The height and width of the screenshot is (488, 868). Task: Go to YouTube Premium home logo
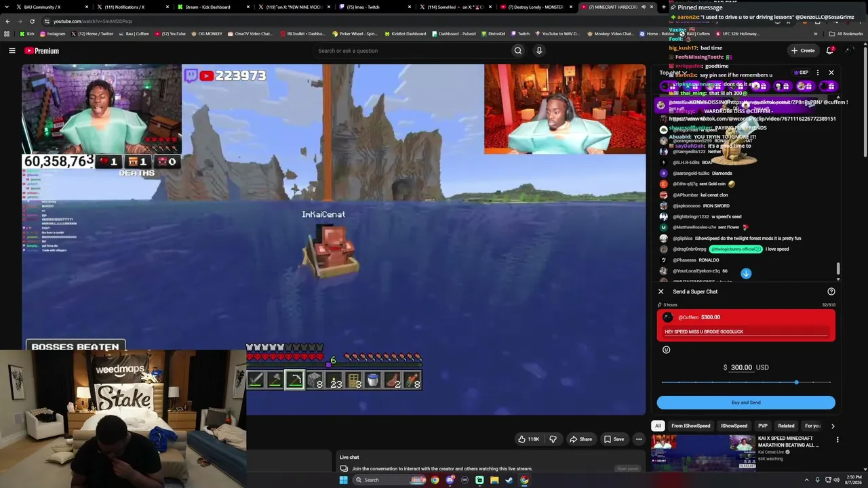pos(41,51)
